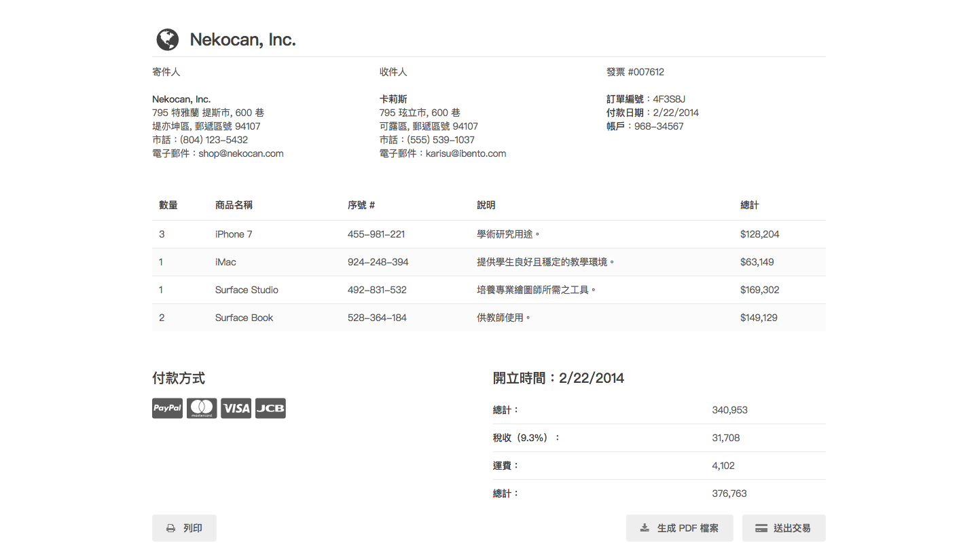Click the description 培養專業繪圖師所需之工具。

(537, 290)
